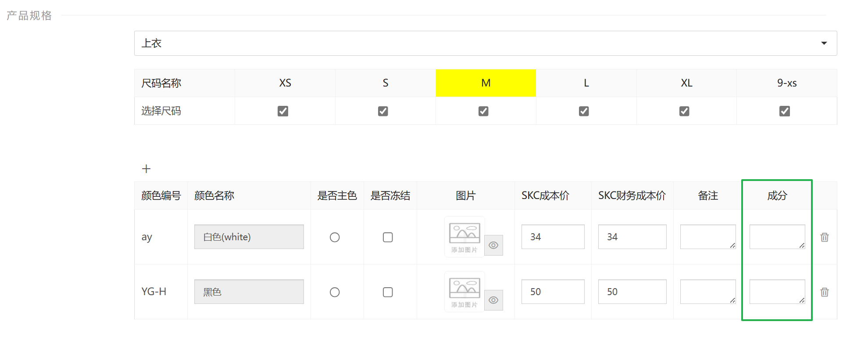Click SKC financial cost field showing 50
Viewport: 868px width, 354px height.
pyautogui.click(x=632, y=292)
